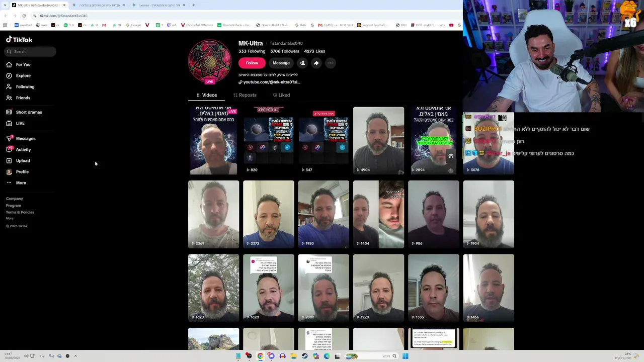Screen dimensions: 644x362
Task: Open Messages in TikTok sidebar
Action: point(21,139)
